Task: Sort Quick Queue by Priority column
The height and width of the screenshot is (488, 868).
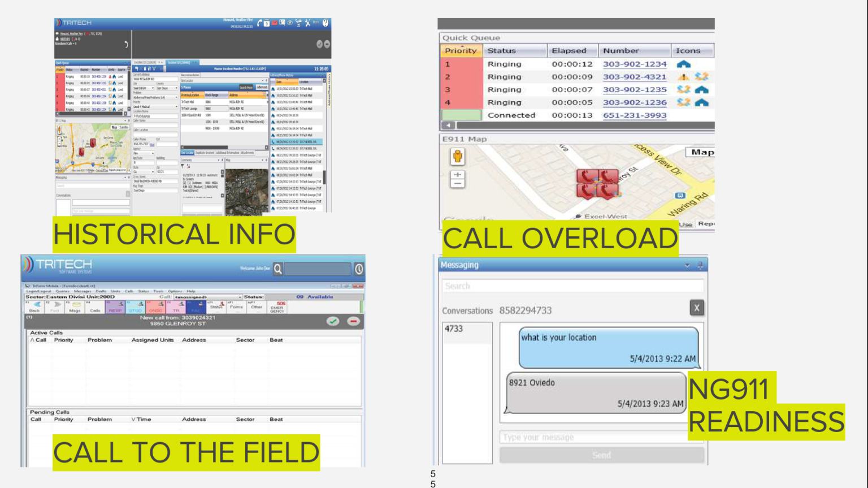Action: pos(461,51)
